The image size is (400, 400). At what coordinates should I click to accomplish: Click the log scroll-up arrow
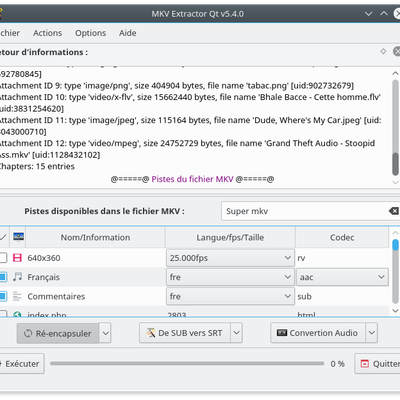pos(395,73)
